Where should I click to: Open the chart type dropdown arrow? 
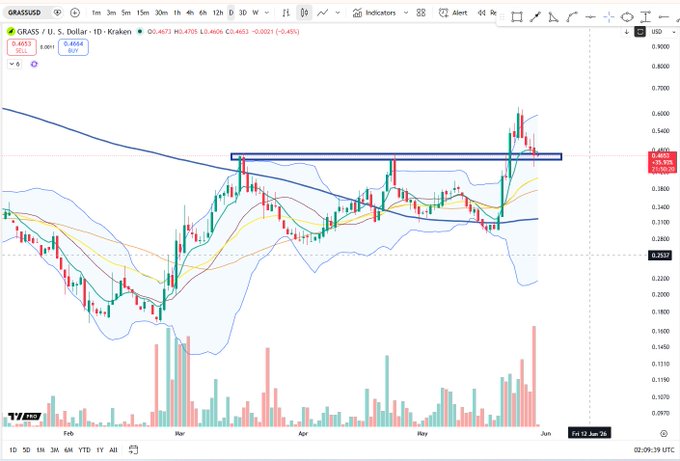coord(337,13)
